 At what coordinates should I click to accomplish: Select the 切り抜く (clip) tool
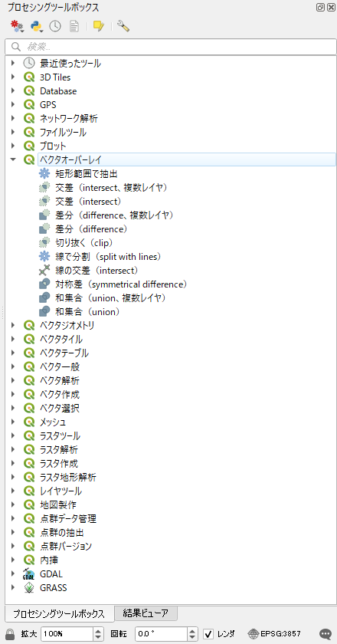tap(84, 242)
